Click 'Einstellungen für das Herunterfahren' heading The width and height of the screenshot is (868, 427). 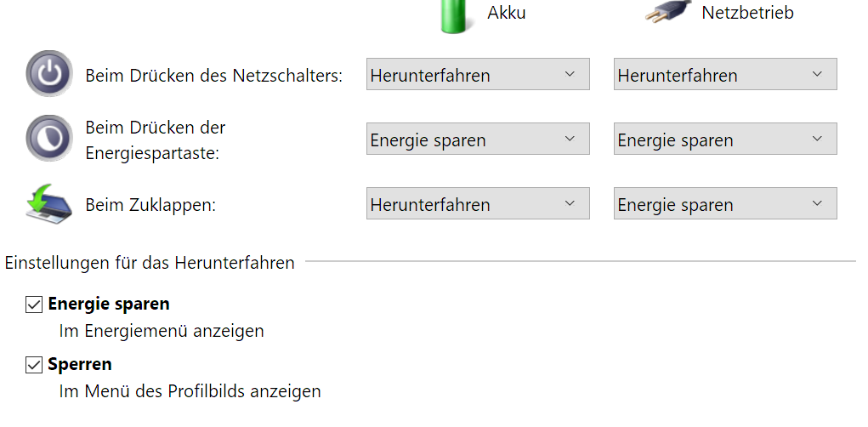[150, 263]
